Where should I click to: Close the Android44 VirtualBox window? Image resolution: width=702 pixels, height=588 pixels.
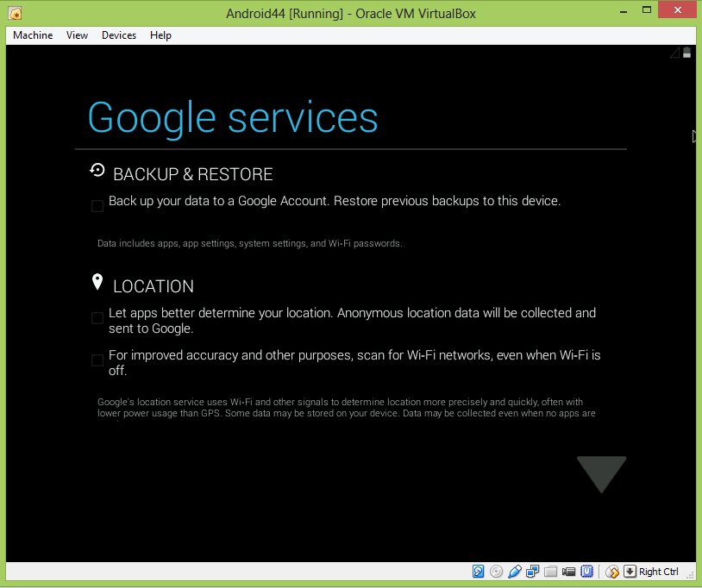[x=677, y=9]
